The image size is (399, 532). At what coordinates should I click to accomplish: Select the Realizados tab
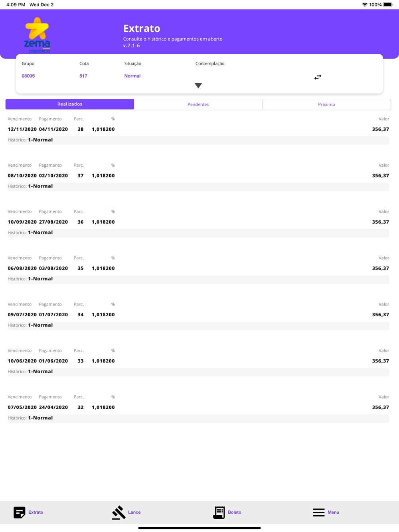pyautogui.click(x=70, y=104)
